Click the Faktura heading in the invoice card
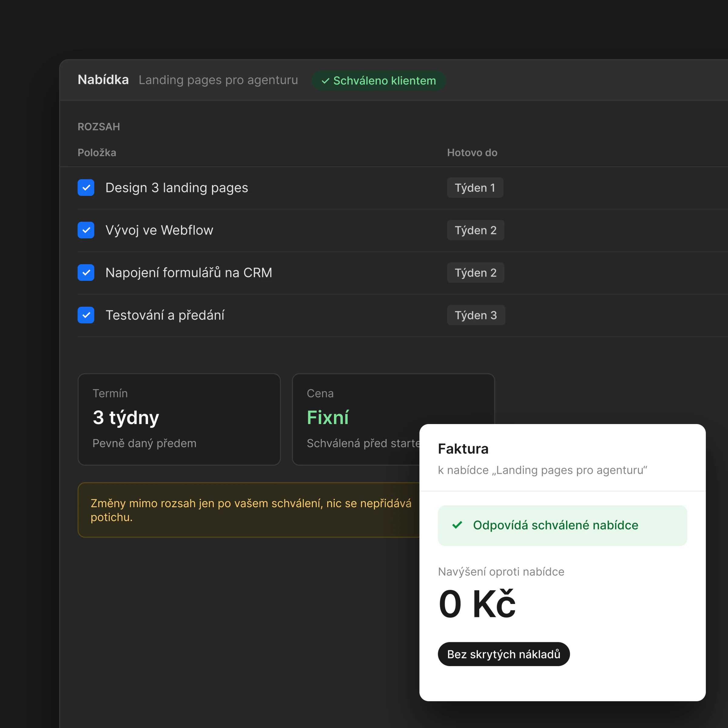728x728 pixels. (x=463, y=449)
